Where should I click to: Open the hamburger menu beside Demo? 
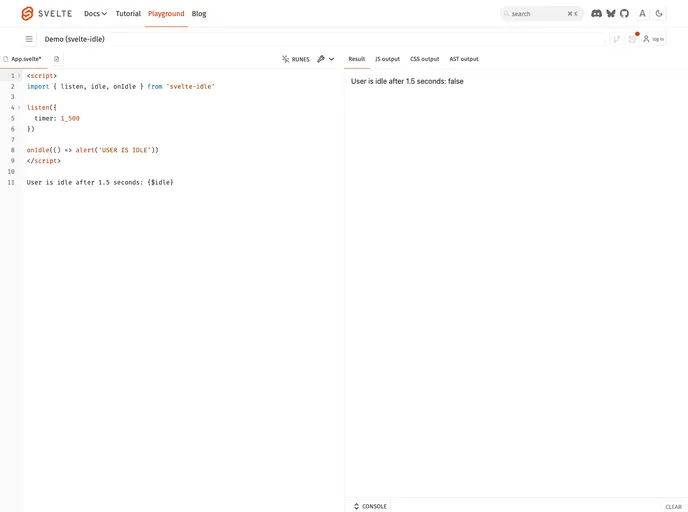pos(29,39)
